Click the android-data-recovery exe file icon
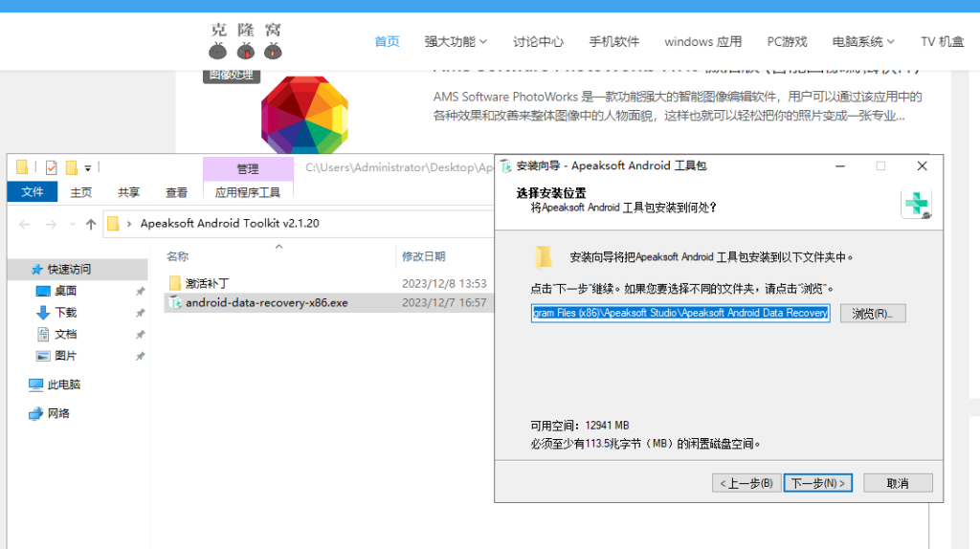This screenshot has height=549, width=980. point(176,303)
